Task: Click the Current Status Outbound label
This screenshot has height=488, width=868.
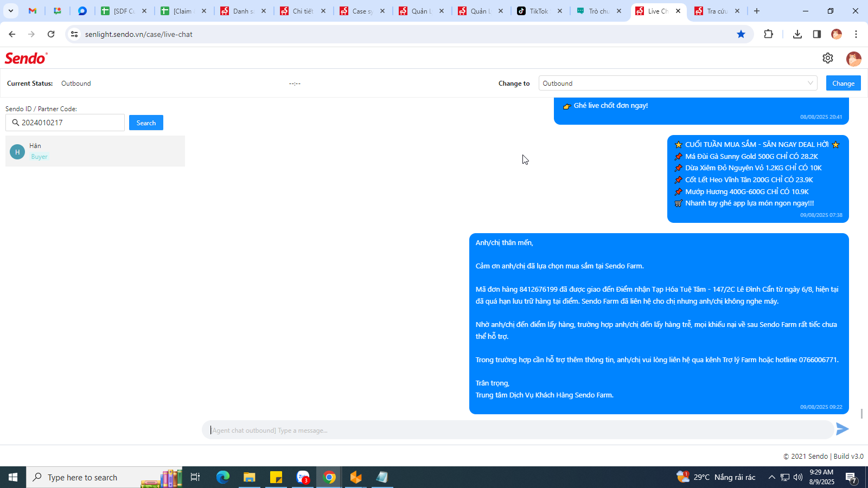Action: tap(76, 84)
